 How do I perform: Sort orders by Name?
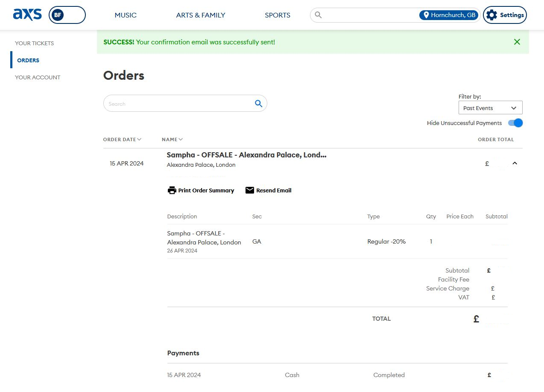[x=173, y=139]
